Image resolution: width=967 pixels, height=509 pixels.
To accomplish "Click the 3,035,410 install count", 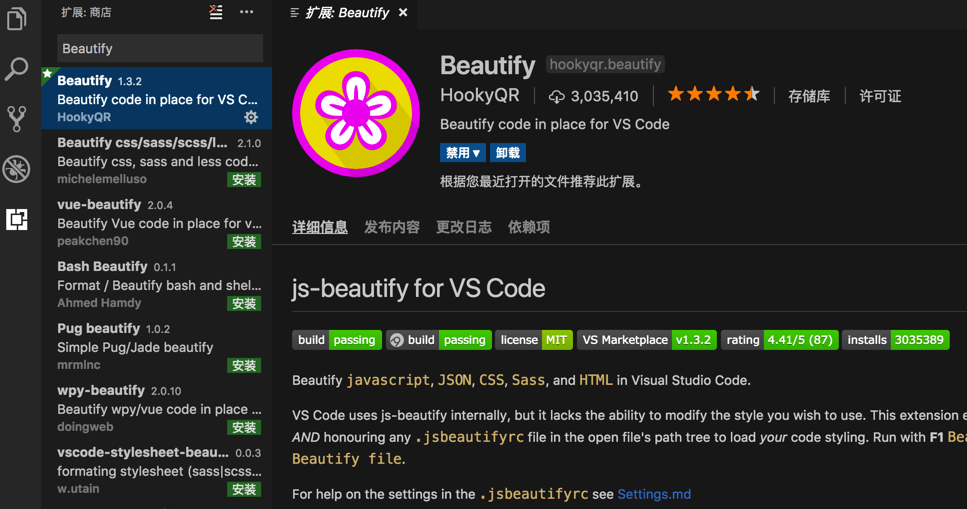I will pyautogui.click(x=604, y=96).
